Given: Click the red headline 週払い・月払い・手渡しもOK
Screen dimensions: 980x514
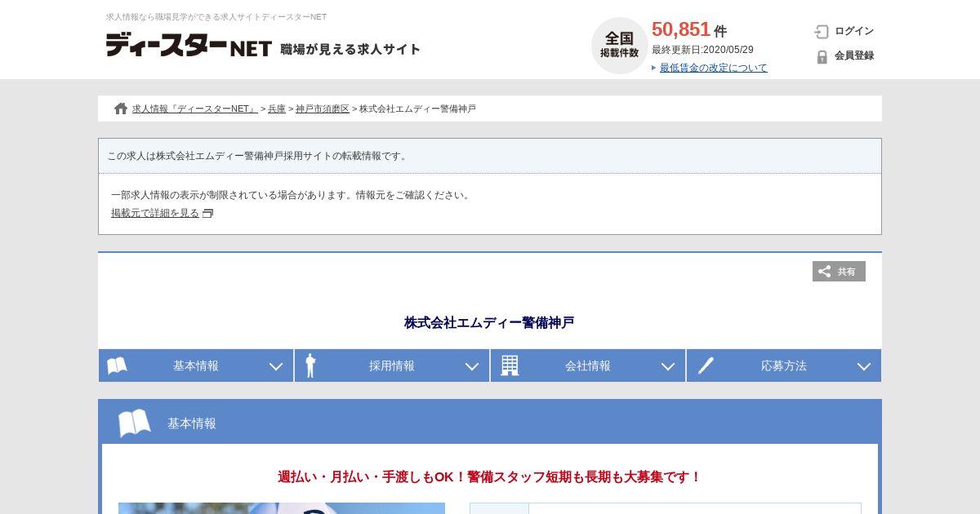Looking at the screenshot, I should pos(489,476).
